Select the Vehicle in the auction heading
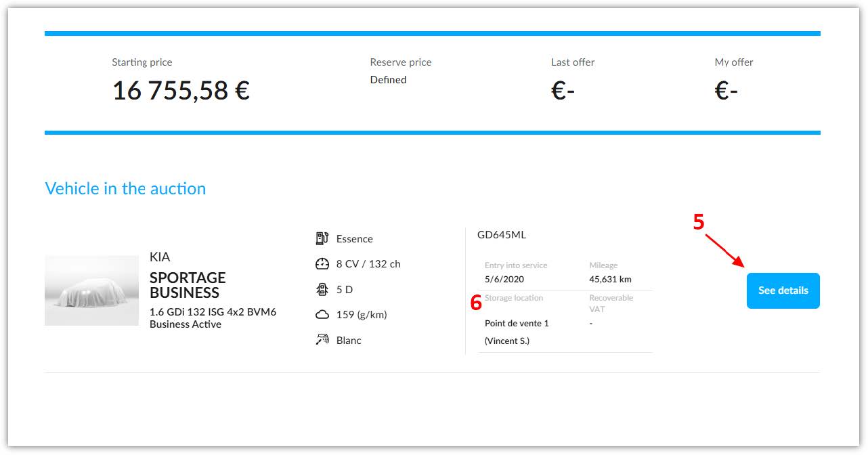868x455 pixels. 125,188
